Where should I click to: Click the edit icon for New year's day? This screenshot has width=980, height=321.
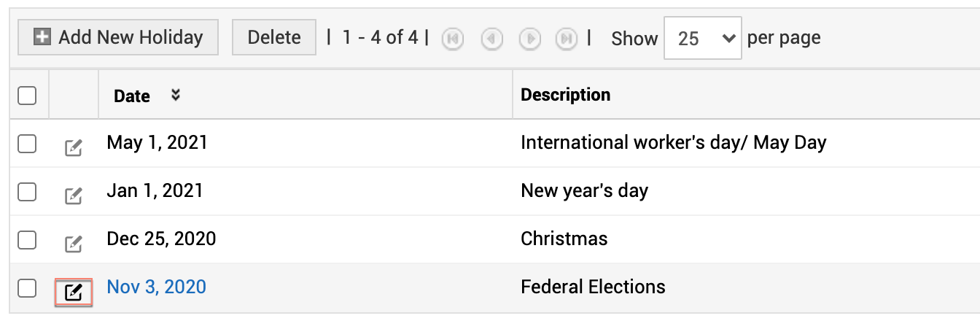click(74, 196)
